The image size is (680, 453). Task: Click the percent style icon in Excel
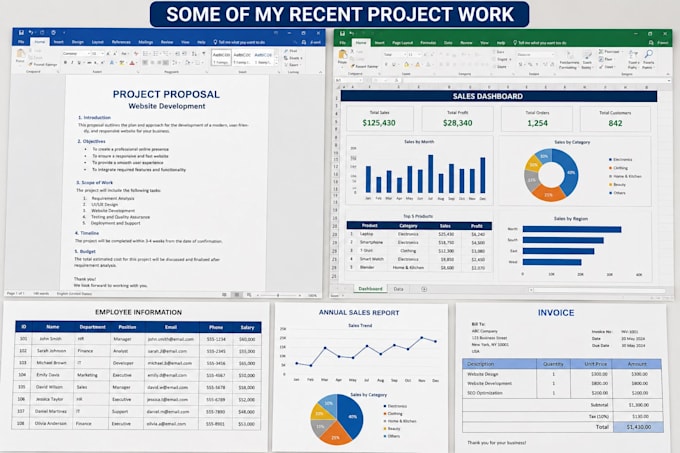point(530,65)
